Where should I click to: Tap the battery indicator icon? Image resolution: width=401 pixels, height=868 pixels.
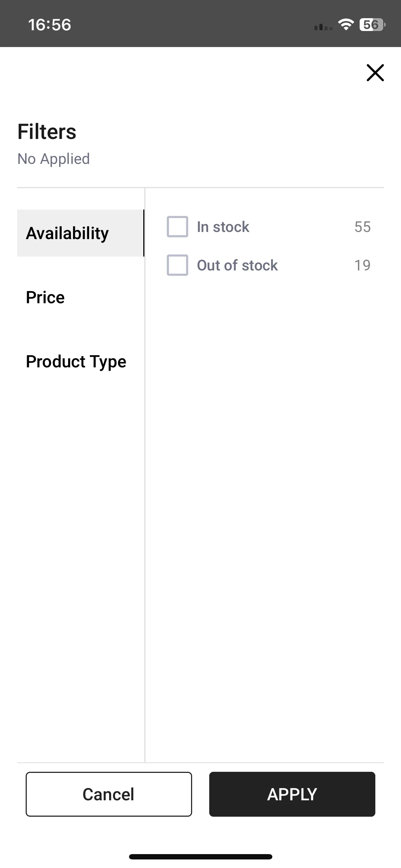tap(372, 25)
